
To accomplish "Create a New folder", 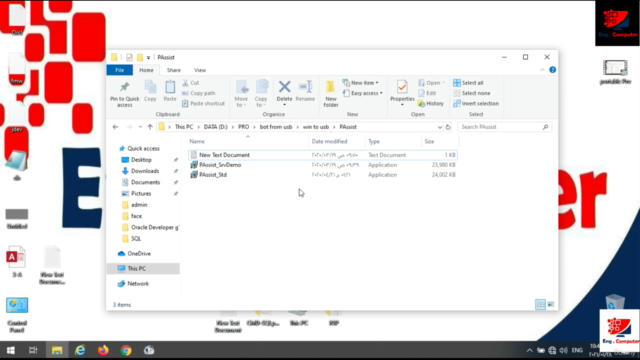I will coord(331,94).
